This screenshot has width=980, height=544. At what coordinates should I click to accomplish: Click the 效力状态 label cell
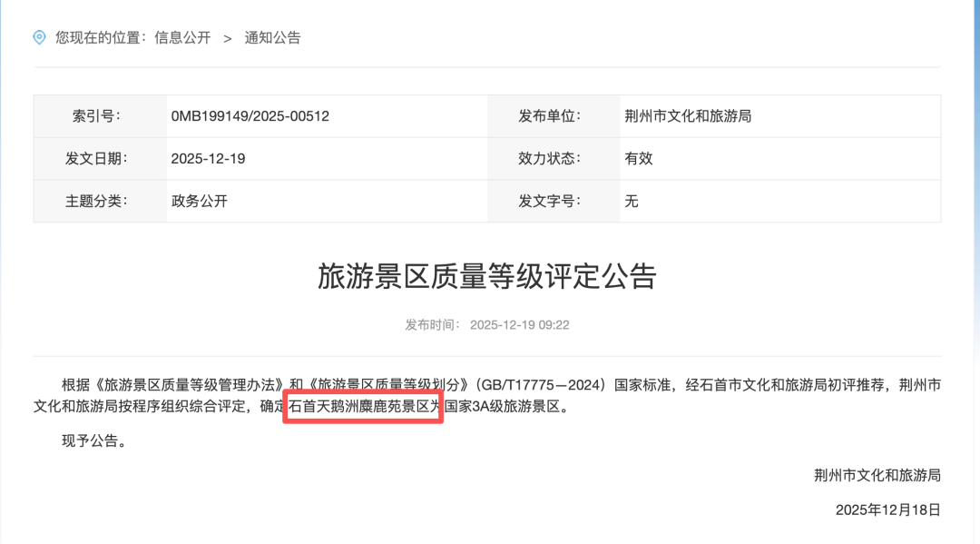549,158
